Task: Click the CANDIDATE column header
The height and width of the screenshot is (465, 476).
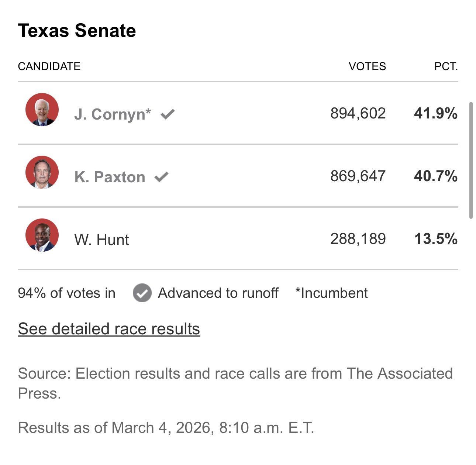Action: (49, 66)
